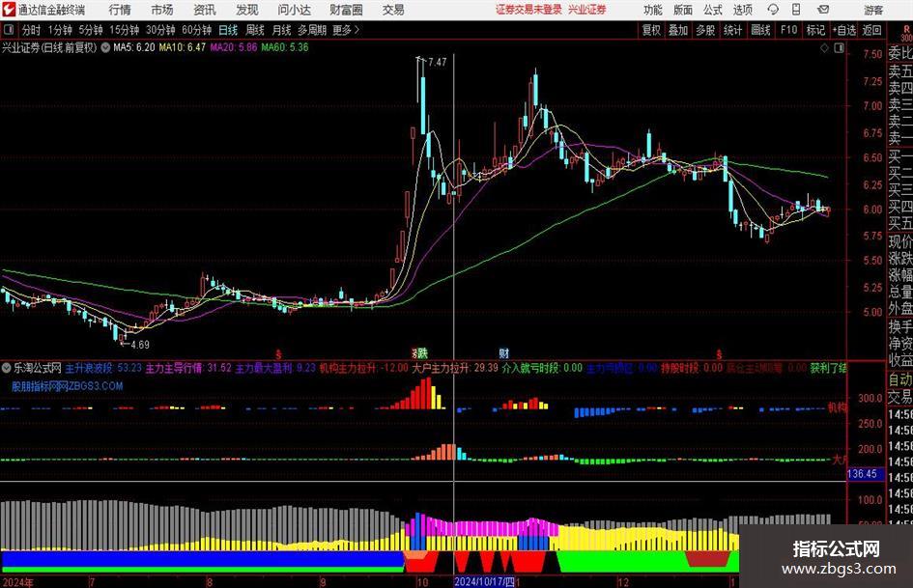Viewport: 913px width, 588px height.
Task: Open the F10 company info button
Action: [x=789, y=30]
